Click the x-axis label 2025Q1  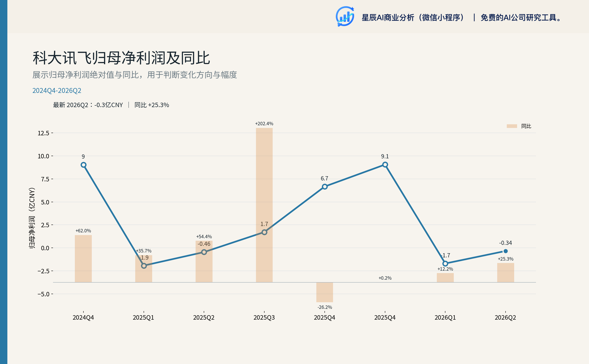coord(144,318)
